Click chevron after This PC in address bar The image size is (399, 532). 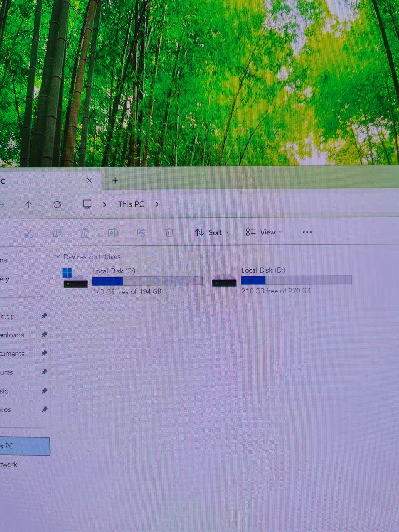157,204
